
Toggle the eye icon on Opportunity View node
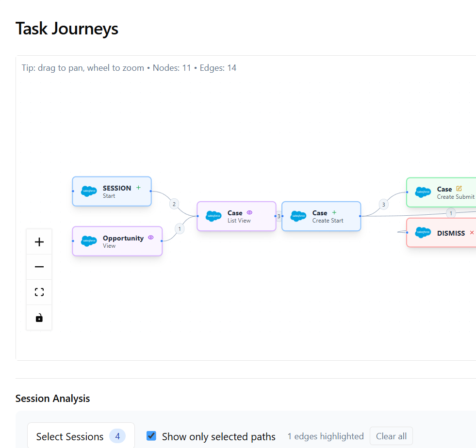click(x=151, y=237)
